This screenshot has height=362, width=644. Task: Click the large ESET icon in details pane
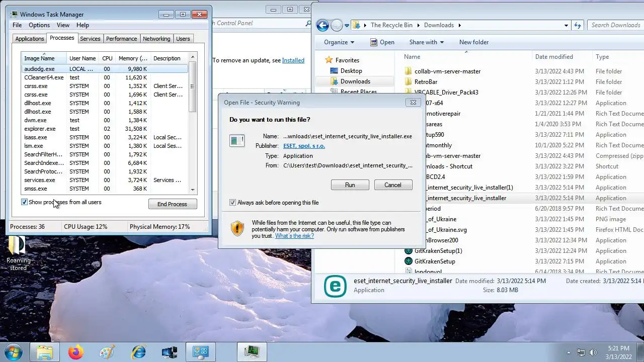335,286
